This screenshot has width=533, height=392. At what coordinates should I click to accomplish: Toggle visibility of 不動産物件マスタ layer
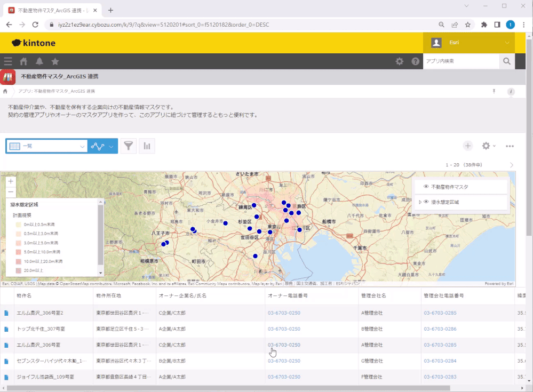[426, 187]
